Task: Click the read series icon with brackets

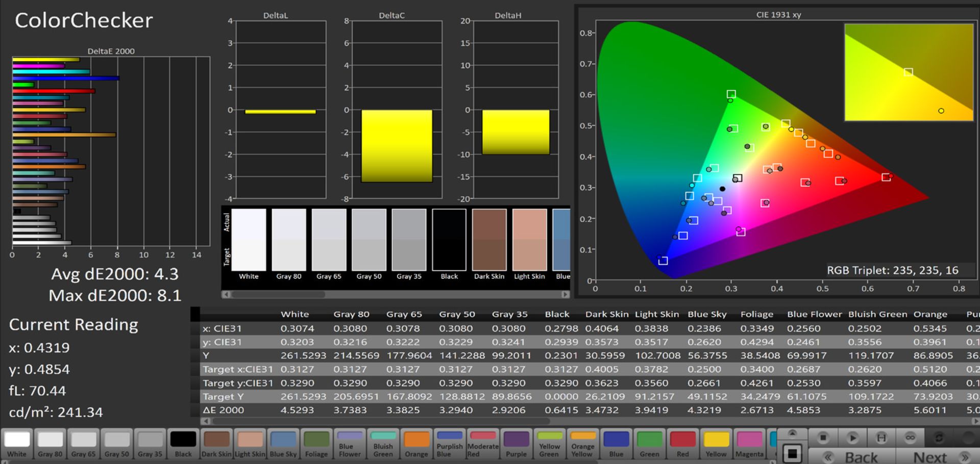Action: point(881,437)
